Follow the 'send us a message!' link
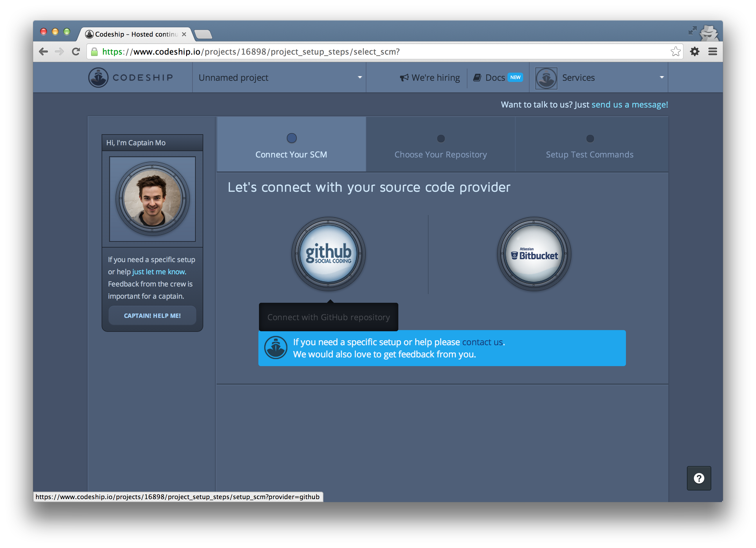This screenshot has height=548, width=756. (x=629, y=105)
